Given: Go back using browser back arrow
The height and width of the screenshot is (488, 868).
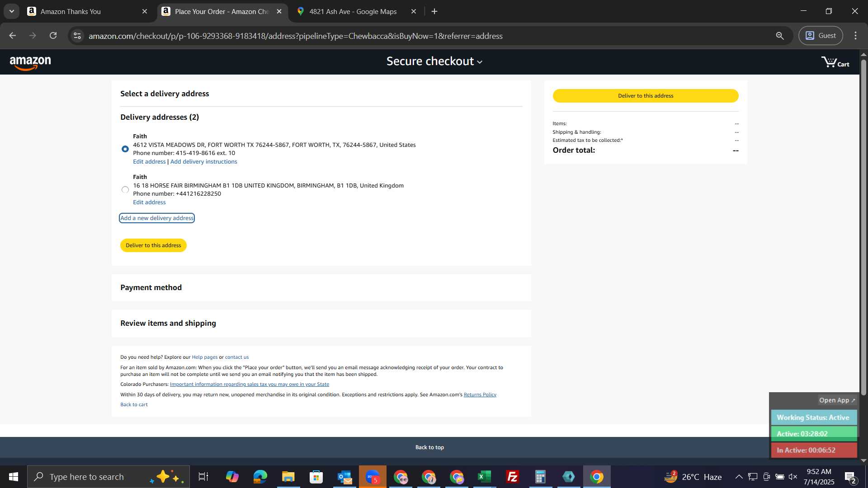Looking at the screenshot, I should 13,36.
